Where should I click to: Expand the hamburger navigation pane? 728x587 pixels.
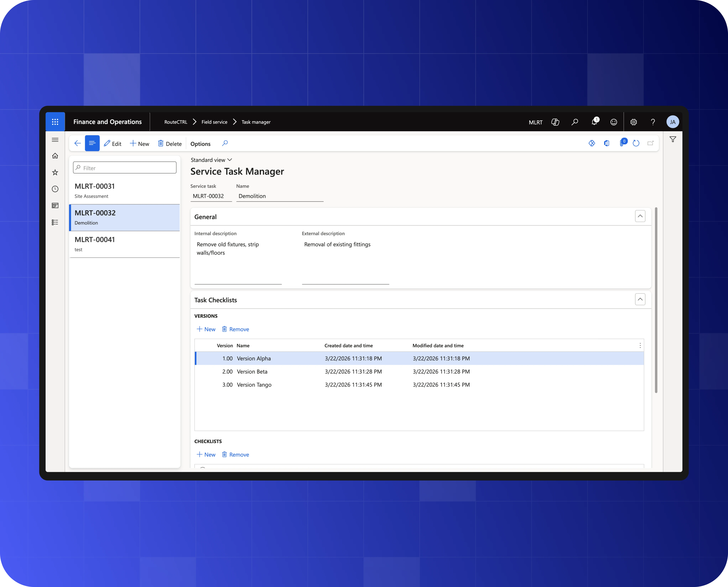point(55,140)
